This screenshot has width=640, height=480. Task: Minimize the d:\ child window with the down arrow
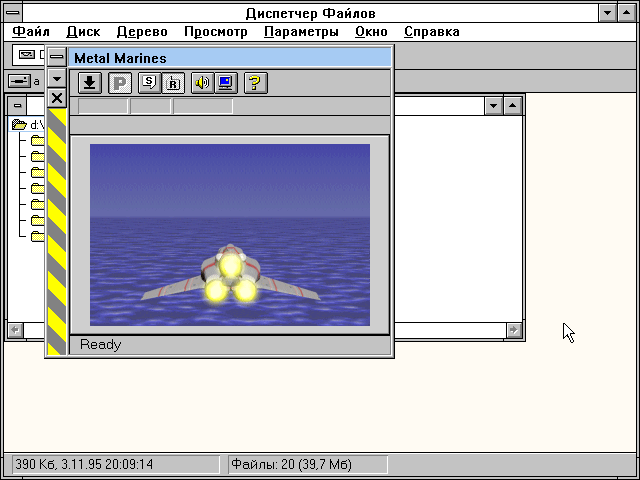[x=493, y=106]
